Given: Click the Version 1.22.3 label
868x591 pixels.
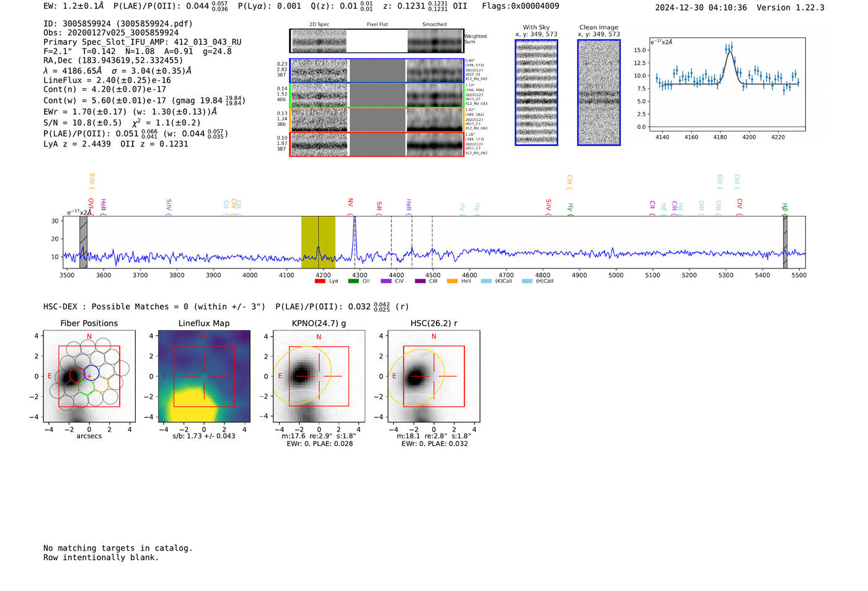Looking at the screenshot, I should [790, 7].
